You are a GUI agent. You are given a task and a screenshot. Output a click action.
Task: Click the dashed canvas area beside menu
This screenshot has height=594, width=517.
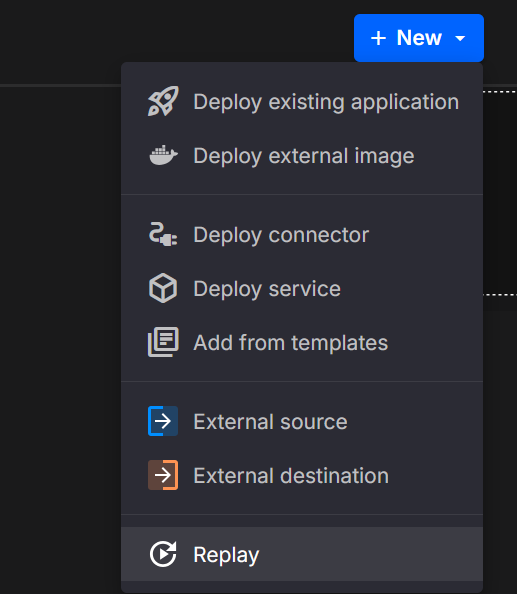[500, 193]
